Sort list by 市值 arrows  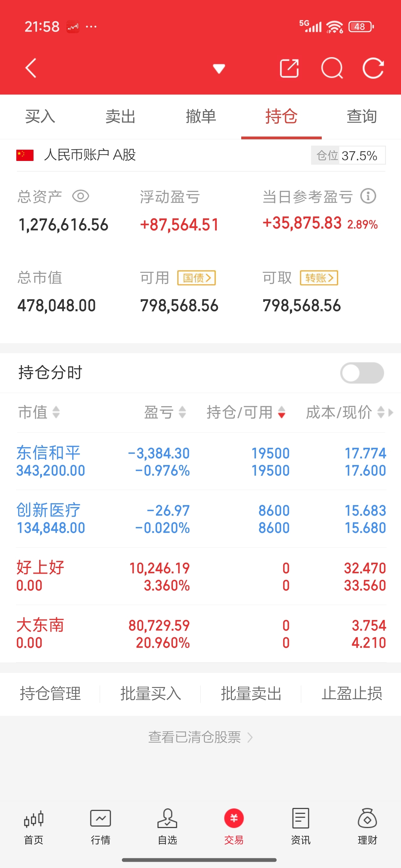(39, 412)
